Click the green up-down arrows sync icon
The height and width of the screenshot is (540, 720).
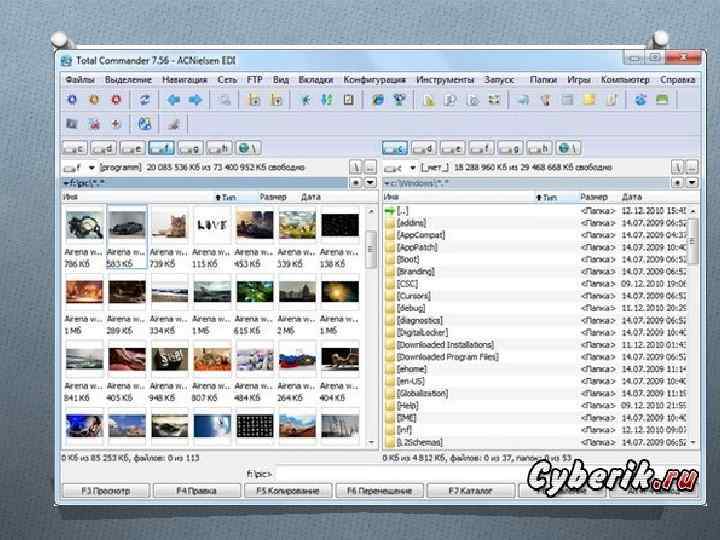[x=326, y=100]
